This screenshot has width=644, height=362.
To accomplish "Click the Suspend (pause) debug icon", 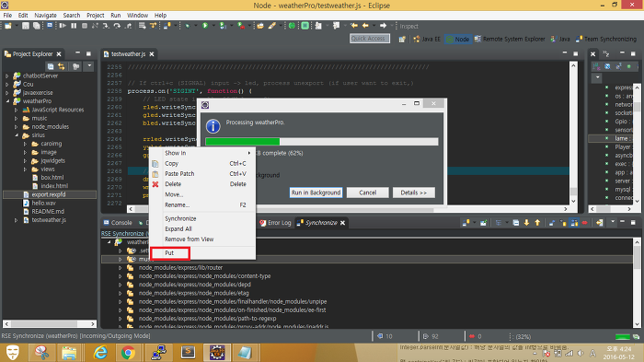I will tap(74, 26).
